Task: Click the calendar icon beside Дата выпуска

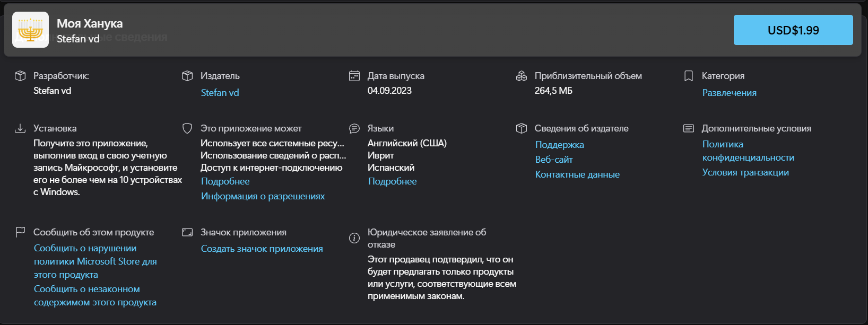Action: pyautogui.click(x=354, y=76)
